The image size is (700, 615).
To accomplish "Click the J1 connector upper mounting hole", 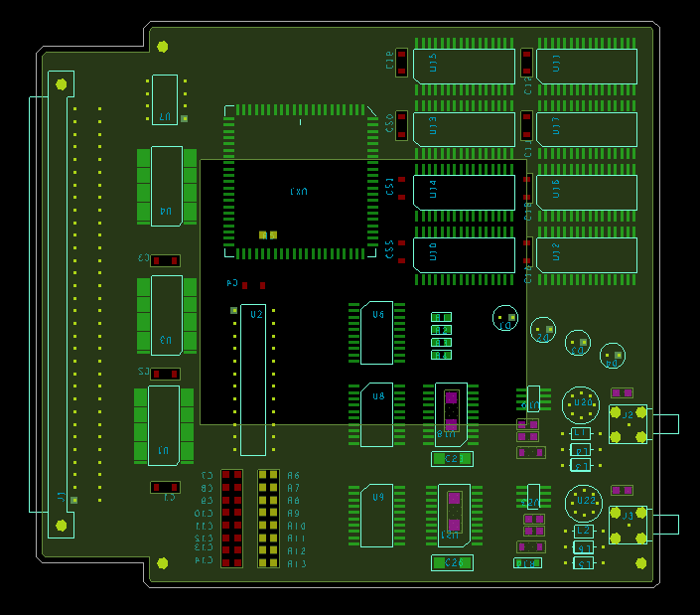I will tap(62, 84).
